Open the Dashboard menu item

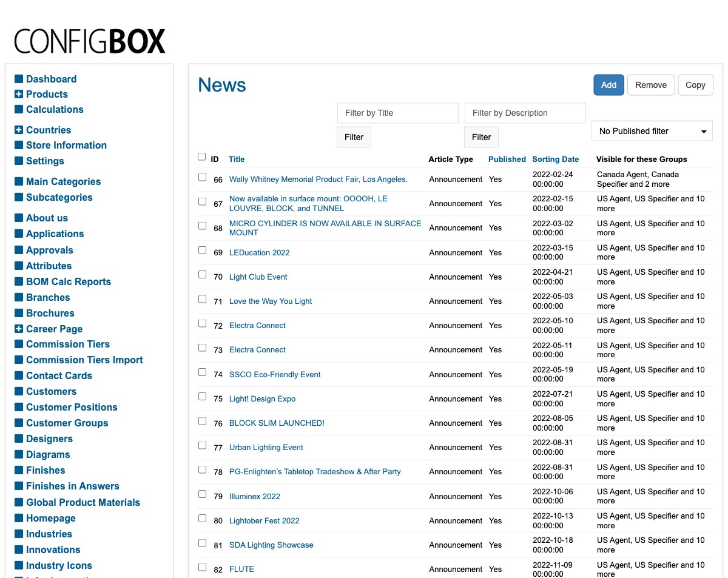point(51,79)
